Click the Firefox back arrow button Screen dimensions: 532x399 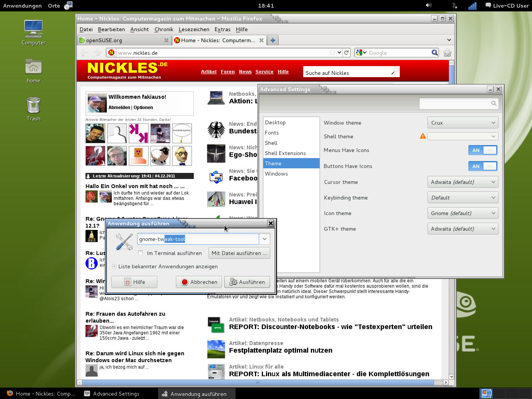pos(84,52)
